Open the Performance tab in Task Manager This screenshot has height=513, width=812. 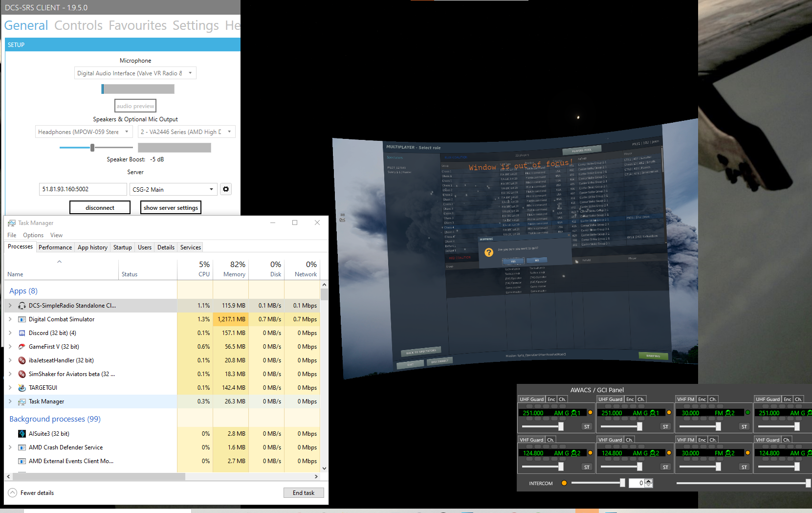55,247
